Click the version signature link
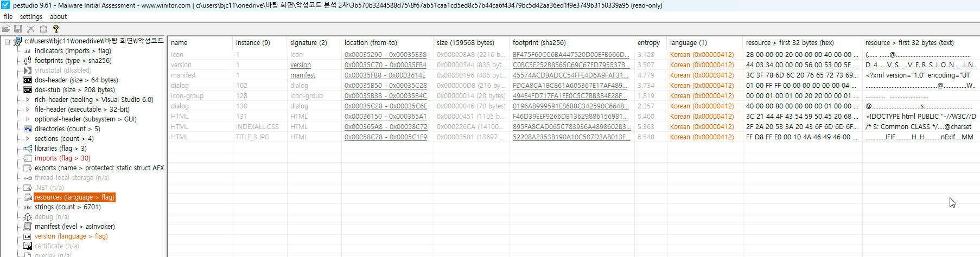Image resolution: width=980 pixels, height=257 pixels. pos(300,65)
